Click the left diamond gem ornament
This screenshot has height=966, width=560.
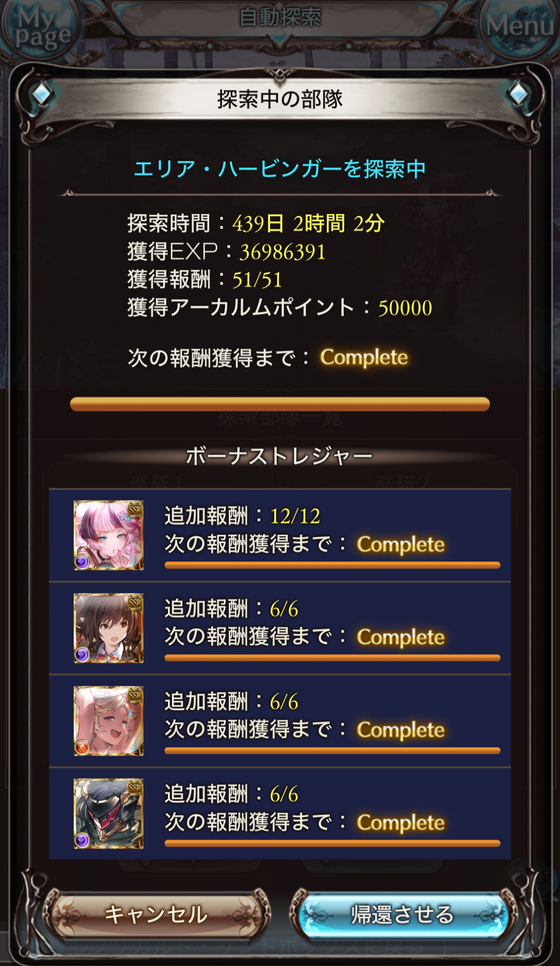[42, 94]
